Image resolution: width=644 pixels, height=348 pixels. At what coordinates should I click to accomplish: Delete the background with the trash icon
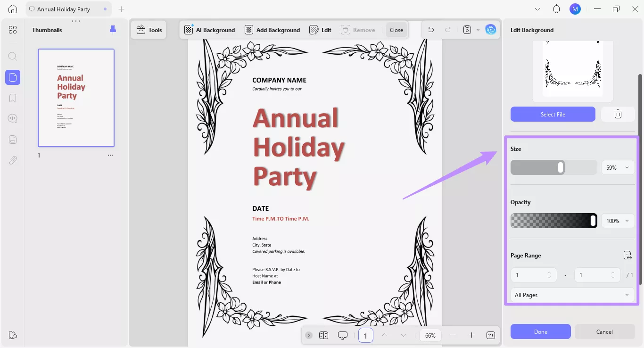[618, 114]
